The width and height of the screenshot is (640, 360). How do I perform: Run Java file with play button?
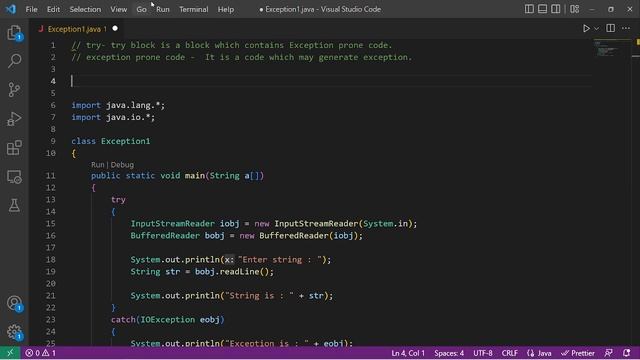click(x=586, y=28)
